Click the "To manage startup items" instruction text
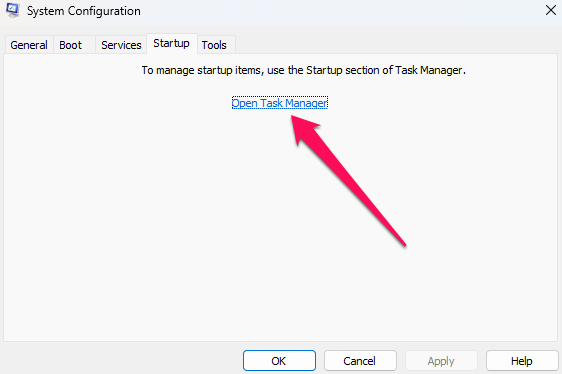This screenshot has height=374, width=562. [x=303, y=70]
